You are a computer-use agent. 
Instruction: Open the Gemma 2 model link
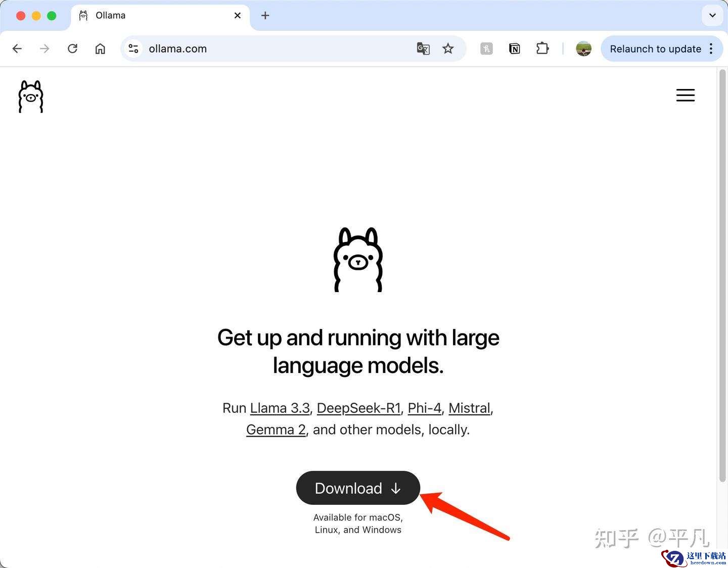[276, 430]
